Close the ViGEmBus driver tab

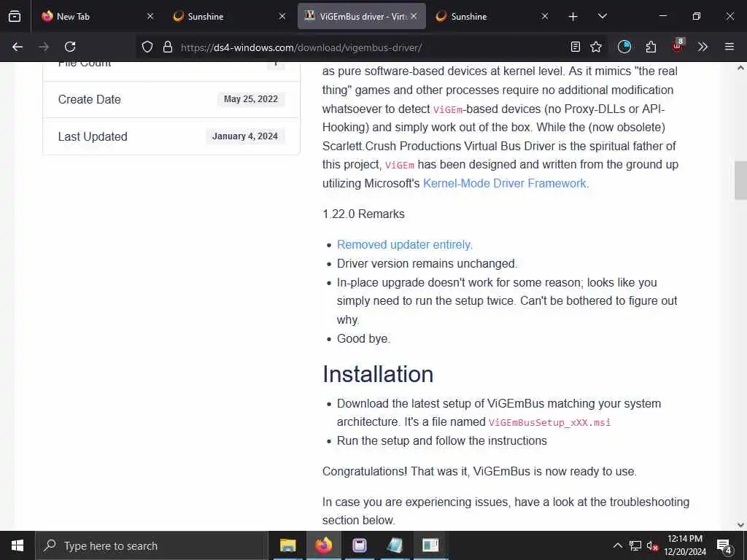click(x=414, y=16)
